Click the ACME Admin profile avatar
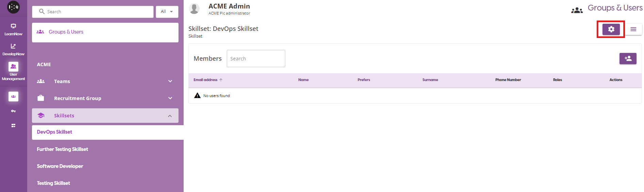This screenshot has width=644, height=192. point(194,9)
